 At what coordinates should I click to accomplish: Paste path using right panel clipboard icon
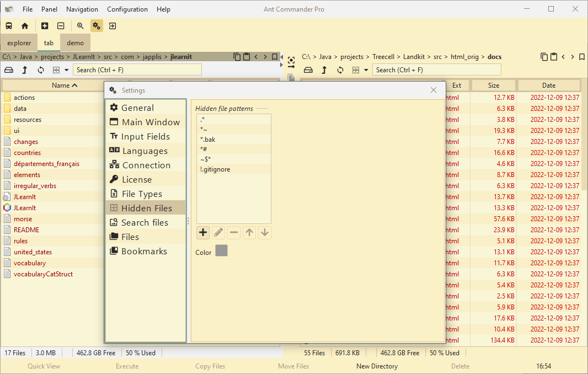coord(554,57)
